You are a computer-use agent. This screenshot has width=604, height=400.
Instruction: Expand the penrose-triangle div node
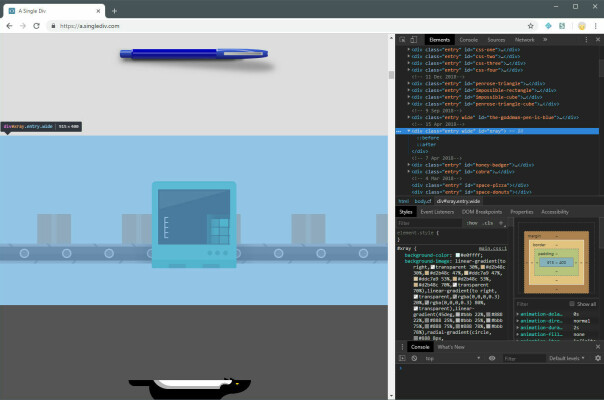(x=409, y=83)
